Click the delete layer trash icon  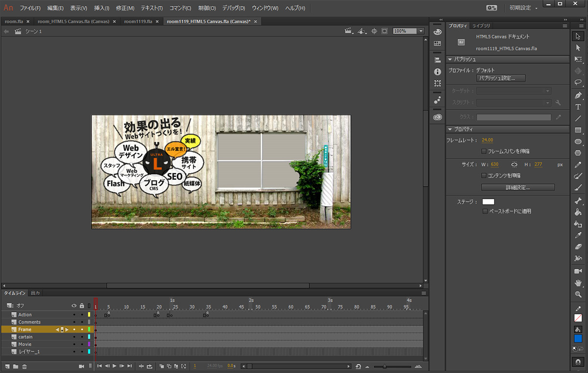coord(24,366)
